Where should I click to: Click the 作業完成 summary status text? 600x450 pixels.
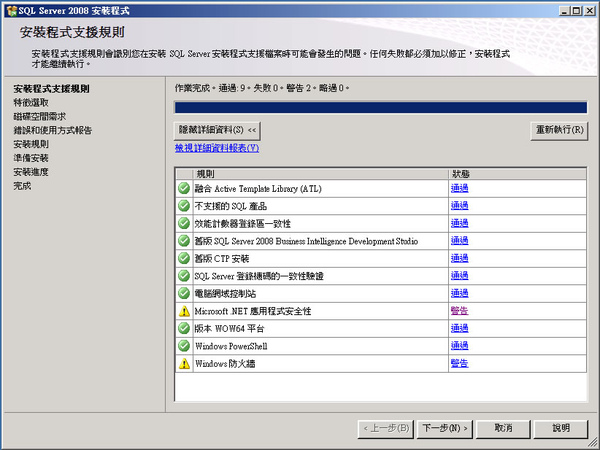click(262, 88)
